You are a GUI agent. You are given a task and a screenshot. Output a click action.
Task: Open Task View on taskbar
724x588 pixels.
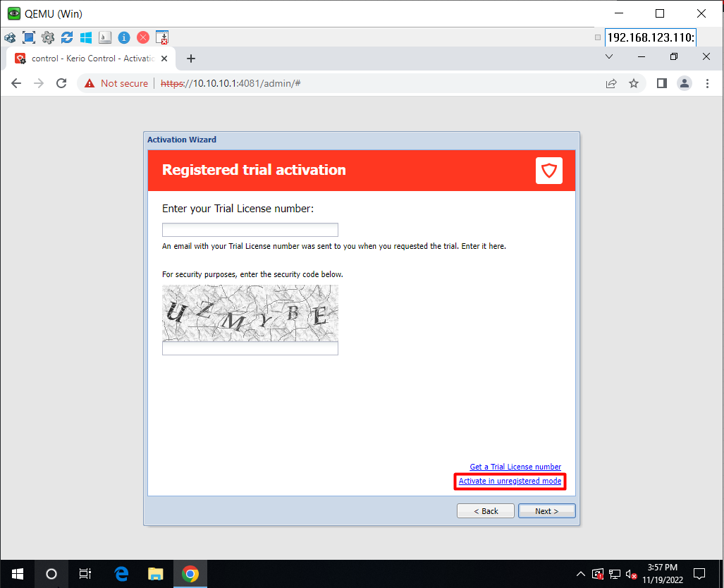pos(85,574)
